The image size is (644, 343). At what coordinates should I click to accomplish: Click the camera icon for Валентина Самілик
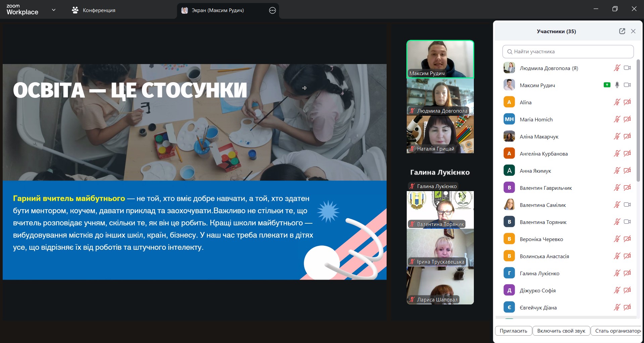point(627,205)
